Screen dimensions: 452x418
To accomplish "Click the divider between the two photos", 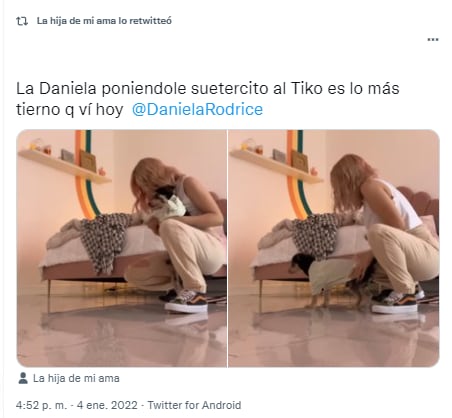I will [228, 248].
